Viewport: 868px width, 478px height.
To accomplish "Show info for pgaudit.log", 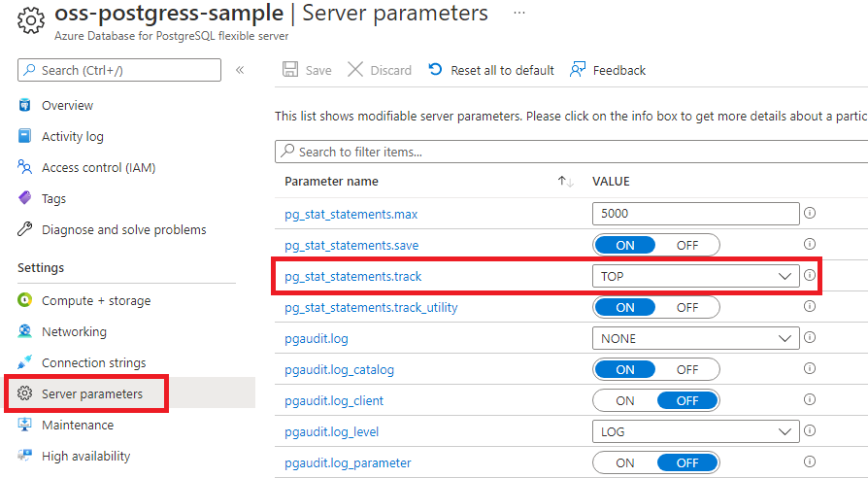I will 810,337.
